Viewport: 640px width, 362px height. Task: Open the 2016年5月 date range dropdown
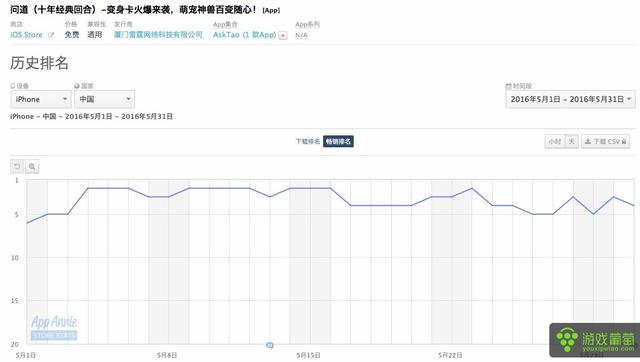click(x=570, y=99)
